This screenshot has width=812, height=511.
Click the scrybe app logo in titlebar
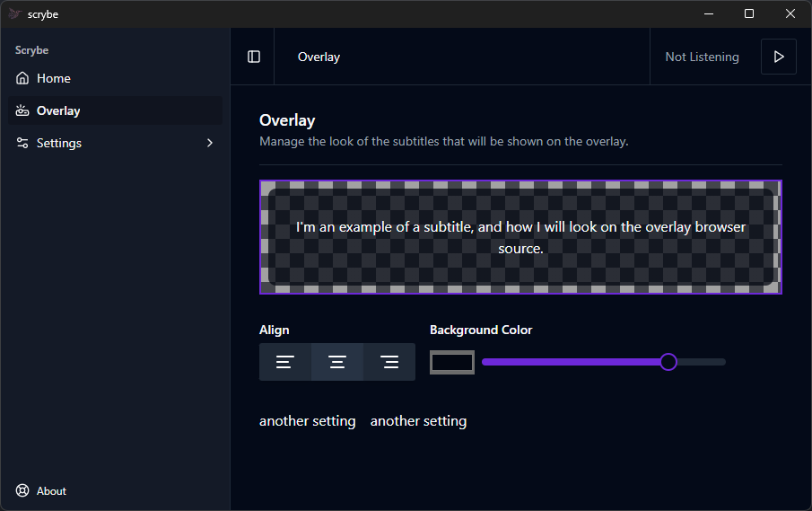click(x=14, y=14)
